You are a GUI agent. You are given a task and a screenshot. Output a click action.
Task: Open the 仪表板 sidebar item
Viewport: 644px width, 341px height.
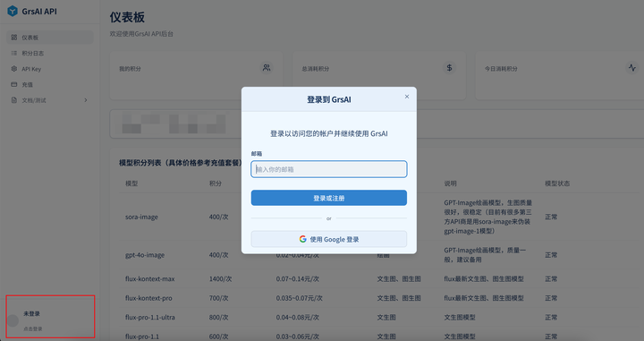[x=50, y=38]
